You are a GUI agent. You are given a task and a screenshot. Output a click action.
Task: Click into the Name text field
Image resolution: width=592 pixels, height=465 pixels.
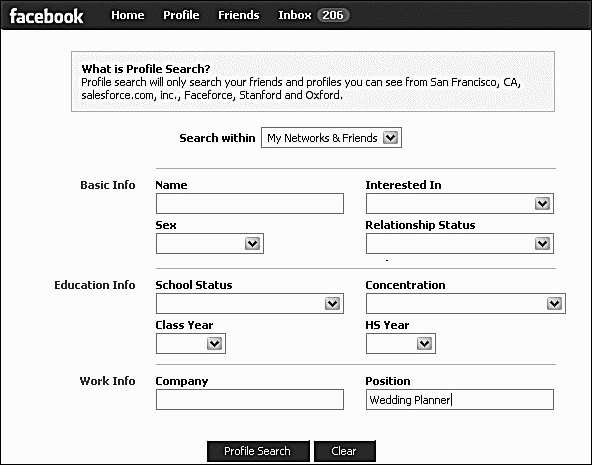coord(250,203)
